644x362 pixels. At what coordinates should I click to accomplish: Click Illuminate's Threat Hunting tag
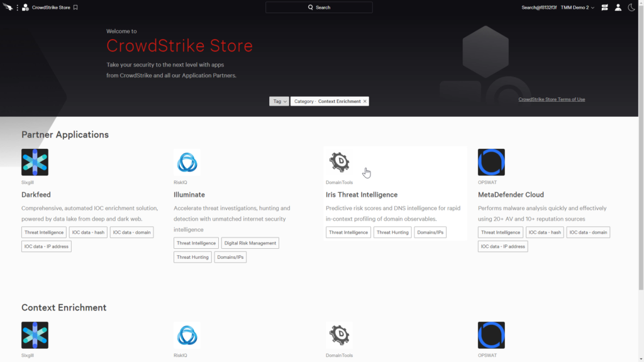click(192, 257)
